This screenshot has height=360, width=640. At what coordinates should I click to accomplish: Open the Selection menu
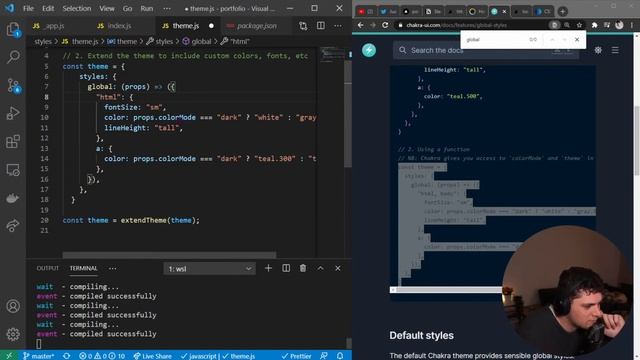click(x=76, y=8)
